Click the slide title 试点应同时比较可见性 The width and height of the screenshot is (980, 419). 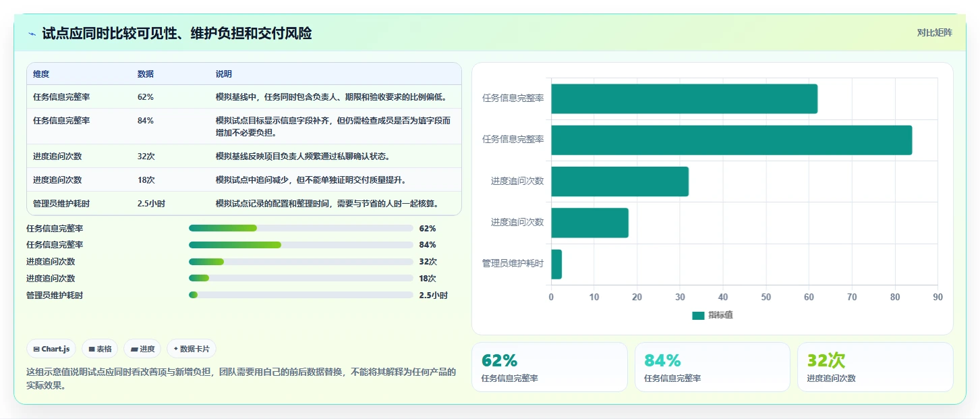[x=177, y=34]
